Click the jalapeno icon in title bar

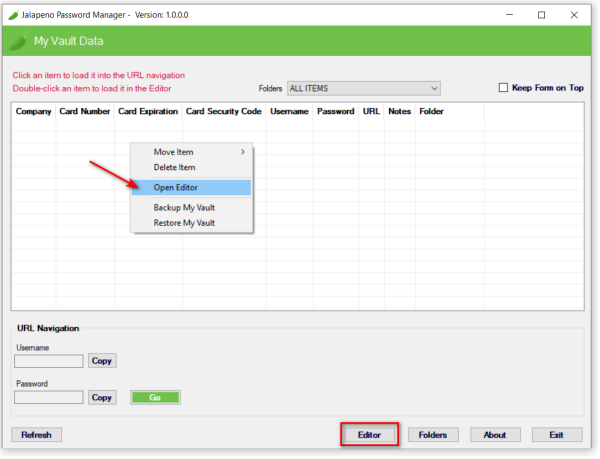pos(13,15)
